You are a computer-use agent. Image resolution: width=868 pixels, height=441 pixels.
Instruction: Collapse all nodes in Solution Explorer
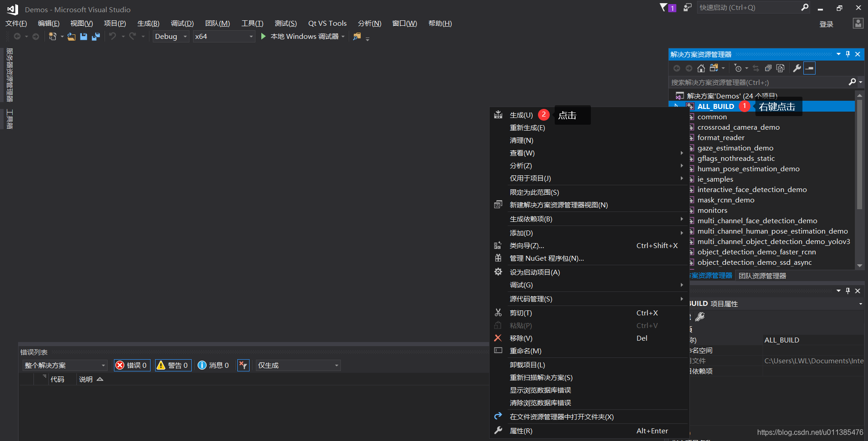pyautogui.click(x=768, y=68)
